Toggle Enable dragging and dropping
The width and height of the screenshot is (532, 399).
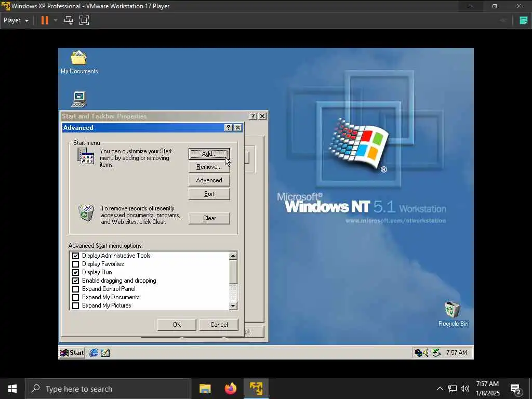[x=76, y=281]
